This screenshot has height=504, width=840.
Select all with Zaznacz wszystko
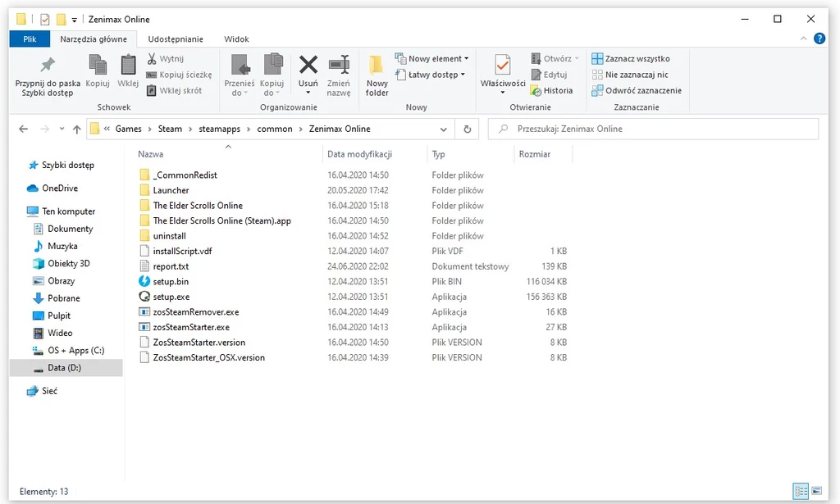[x=631, y=59]
